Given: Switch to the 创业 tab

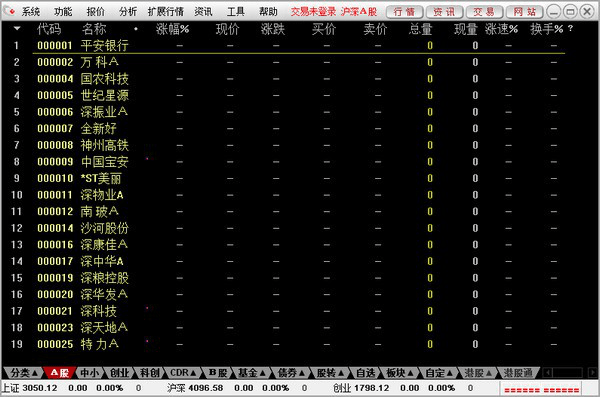Looking at the screenshot, I should (x=119, y=372).
